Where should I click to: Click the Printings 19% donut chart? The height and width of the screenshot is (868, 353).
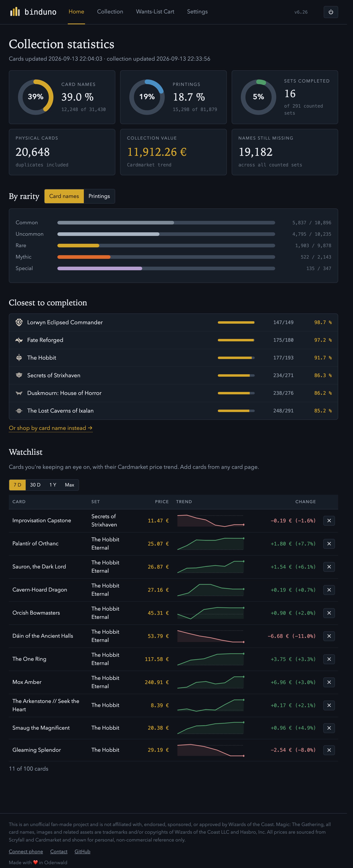tap(147, 97)
